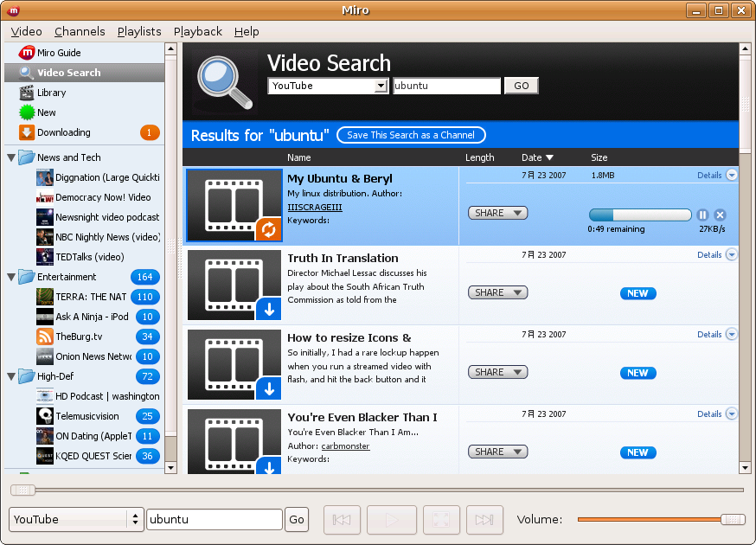Click the previous track playback button

click(342, 520)
